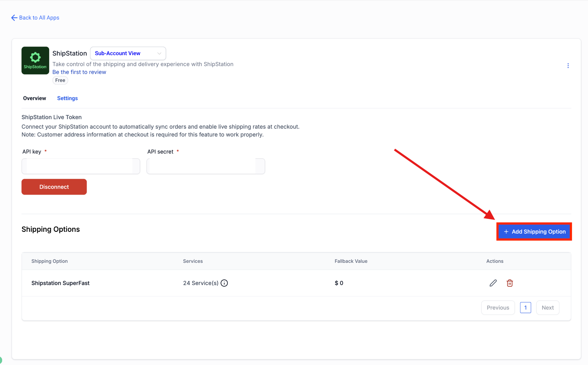This screenshot has width=588, height=365.
Task: Click the Disconnect button
Action: (54, 187)
